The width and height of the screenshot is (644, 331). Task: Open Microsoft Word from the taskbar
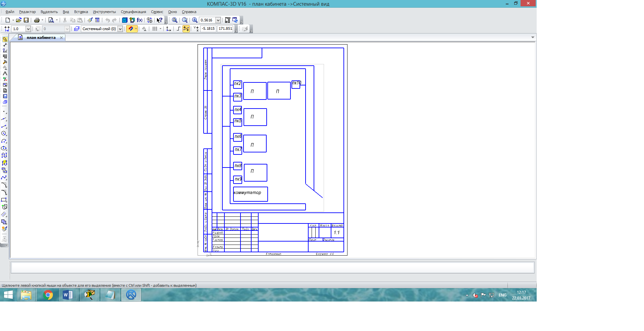coord(68,295)
